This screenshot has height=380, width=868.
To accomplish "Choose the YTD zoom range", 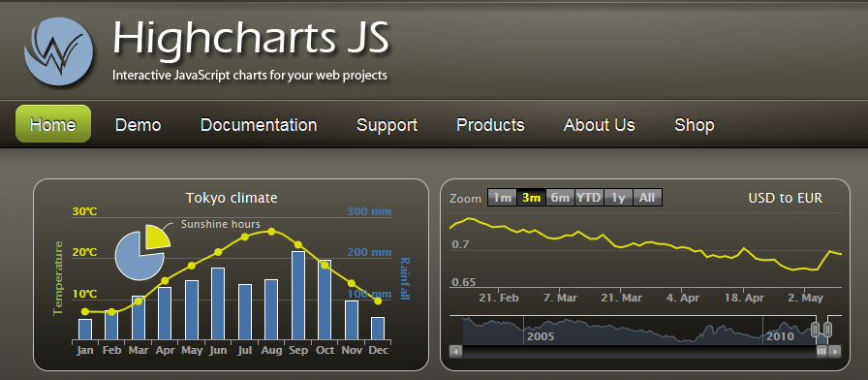I will pos(589,198).
